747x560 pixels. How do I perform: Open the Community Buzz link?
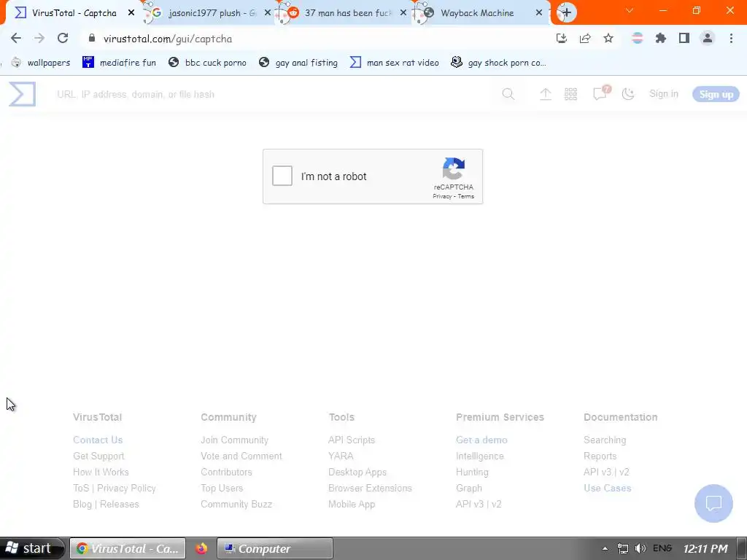click(236, 505)
